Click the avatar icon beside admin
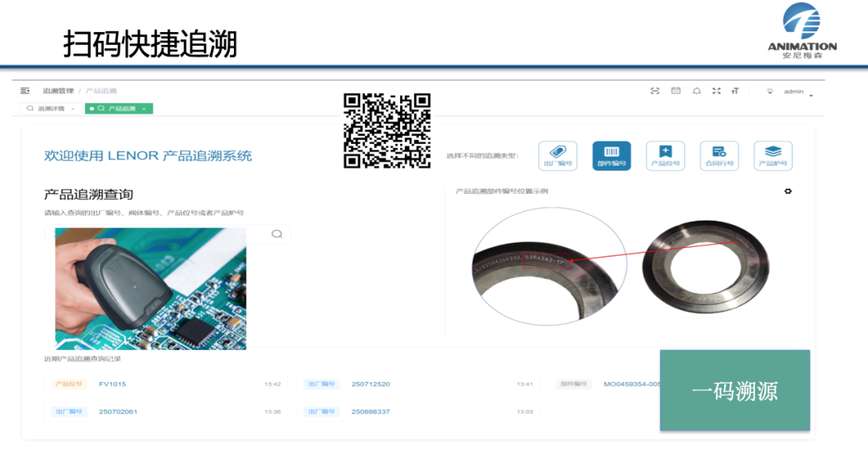This screenshot has height=468, width=868. pyautogui.click(x=769, y=92)
